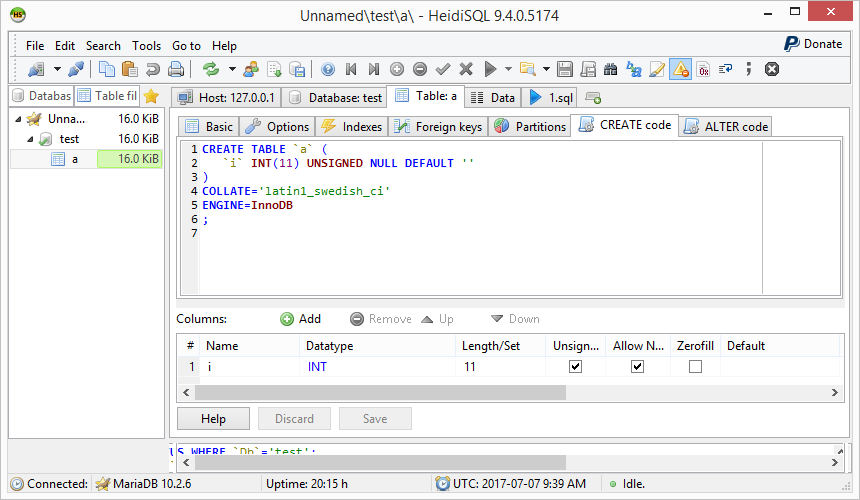The image size is (860, 500).
Task: Click the binoculars find text icon
Action: pos(610,69)
